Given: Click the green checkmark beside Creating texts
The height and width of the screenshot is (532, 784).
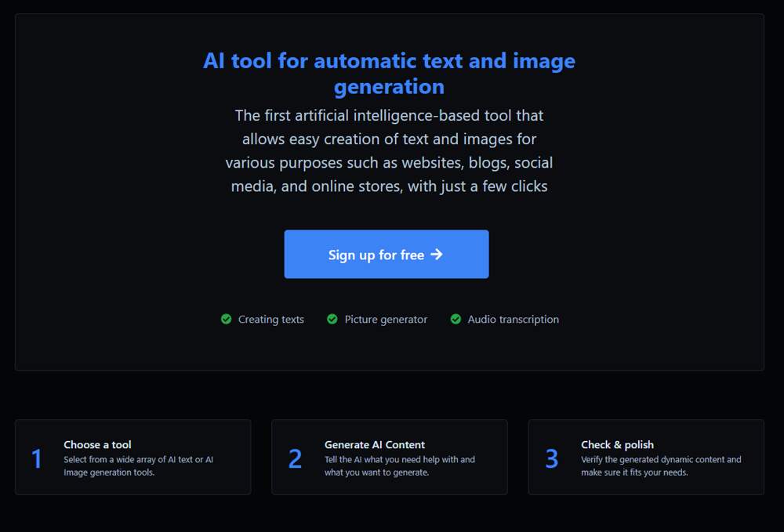Looking at the screenshot, I should point(226,320).
